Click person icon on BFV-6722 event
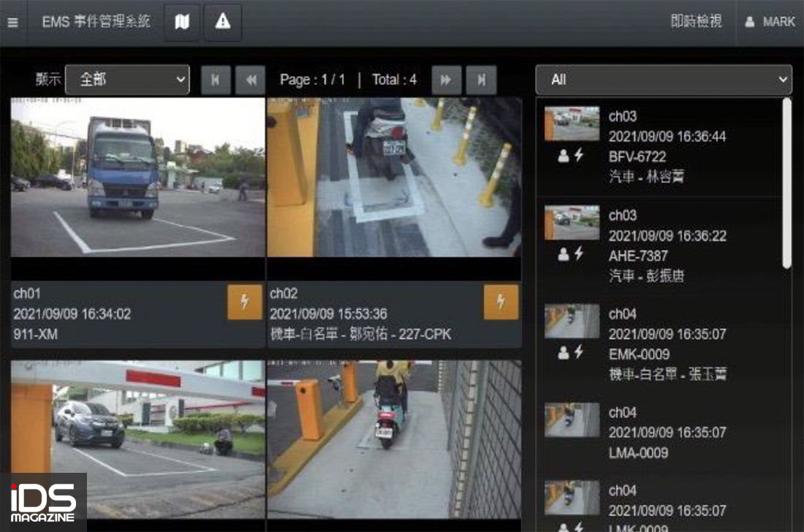The width and height of the screenshot is (804, 532). click(x=563, y=156)
